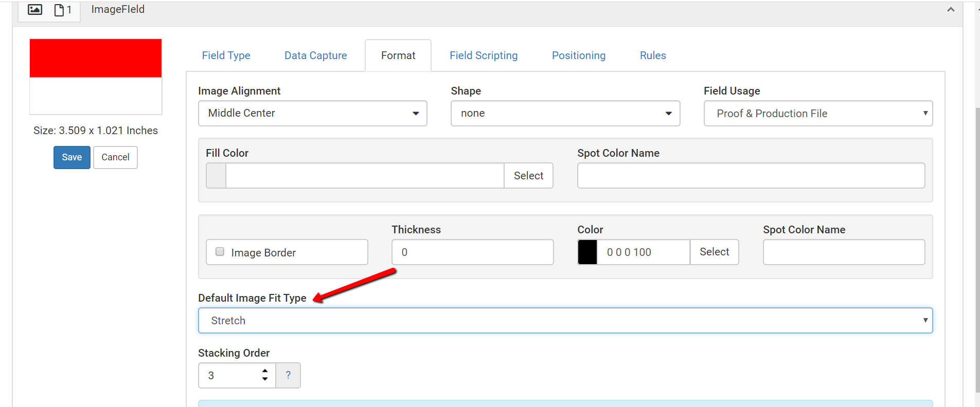Open the Field Type tab

tap(226, 55)
